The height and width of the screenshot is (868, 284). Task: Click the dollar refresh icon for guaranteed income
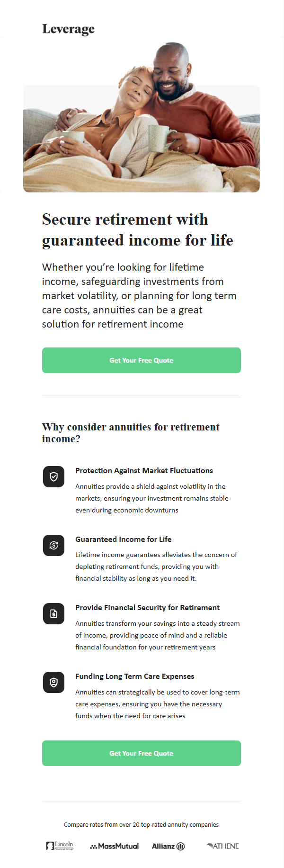point(53,545)
